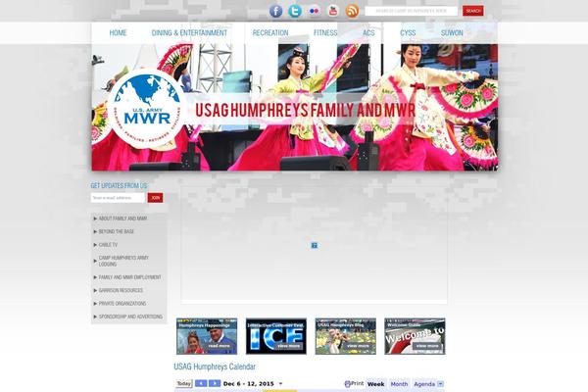
Task: Open the ACS menu
Action: 368,33
